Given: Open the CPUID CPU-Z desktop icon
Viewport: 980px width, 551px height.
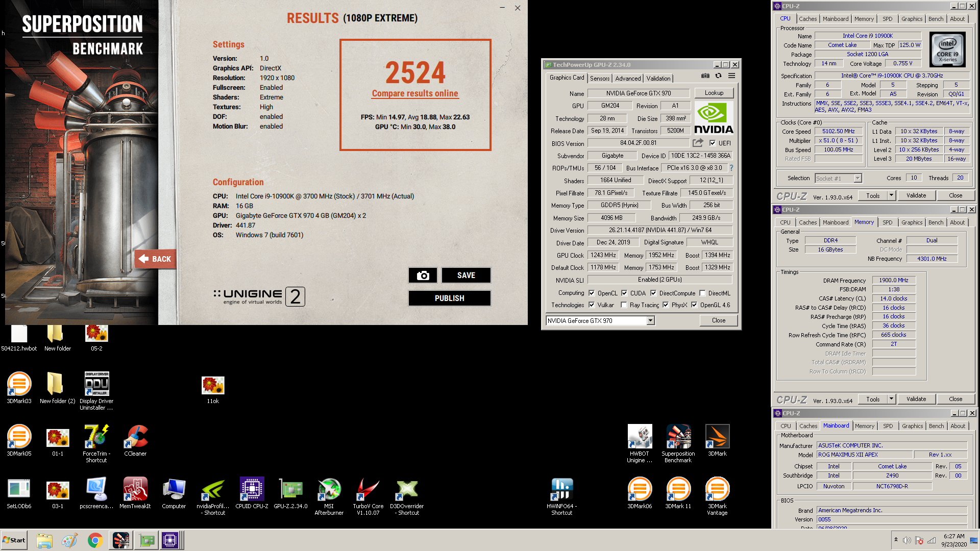Looking at the screenshot, I should pos(252,493).
